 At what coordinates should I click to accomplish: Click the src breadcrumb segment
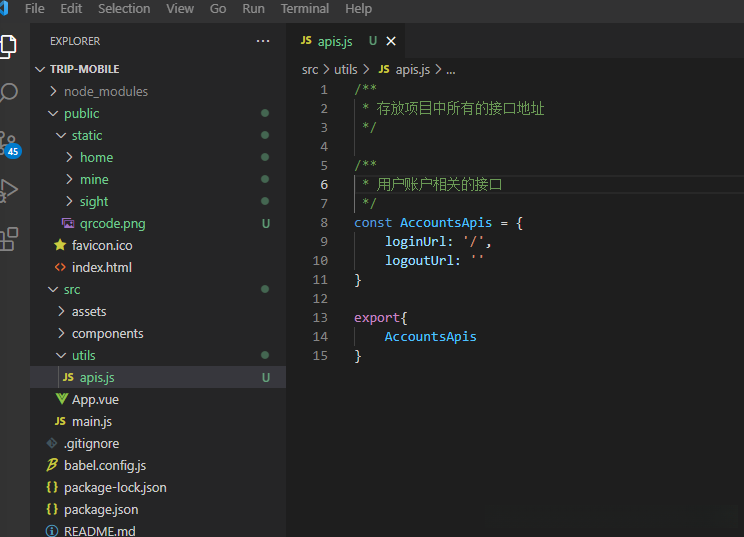pyautogui.click(x=310, y=69)
